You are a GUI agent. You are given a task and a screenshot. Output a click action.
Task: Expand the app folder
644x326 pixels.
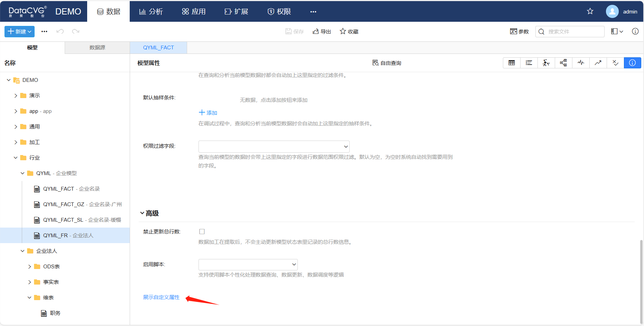coord(16,111)
